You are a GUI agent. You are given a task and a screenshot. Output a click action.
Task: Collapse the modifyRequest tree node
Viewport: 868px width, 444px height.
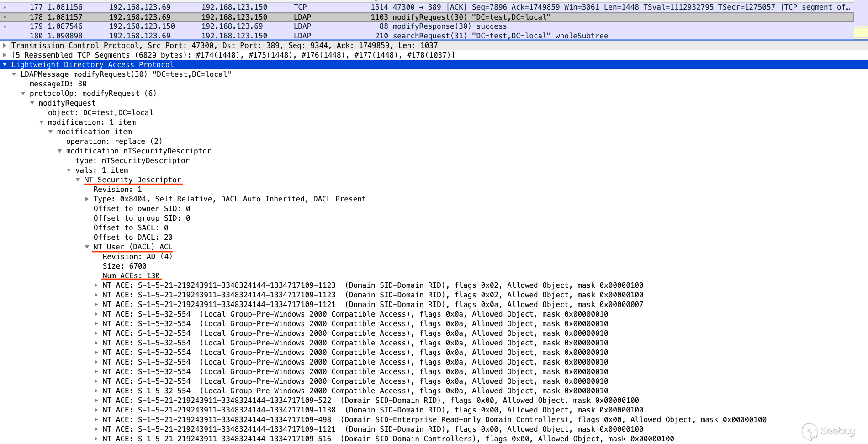point(32,103)
